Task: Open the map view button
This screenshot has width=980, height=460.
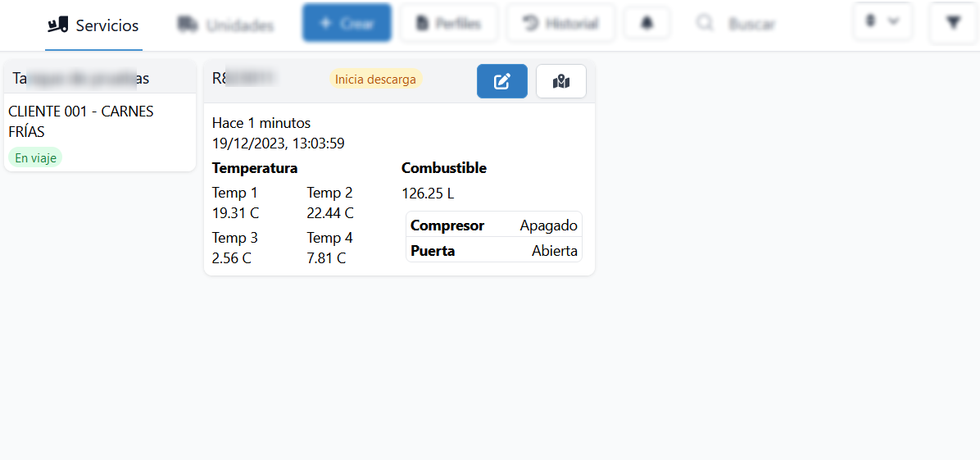Action: [561, 81]
